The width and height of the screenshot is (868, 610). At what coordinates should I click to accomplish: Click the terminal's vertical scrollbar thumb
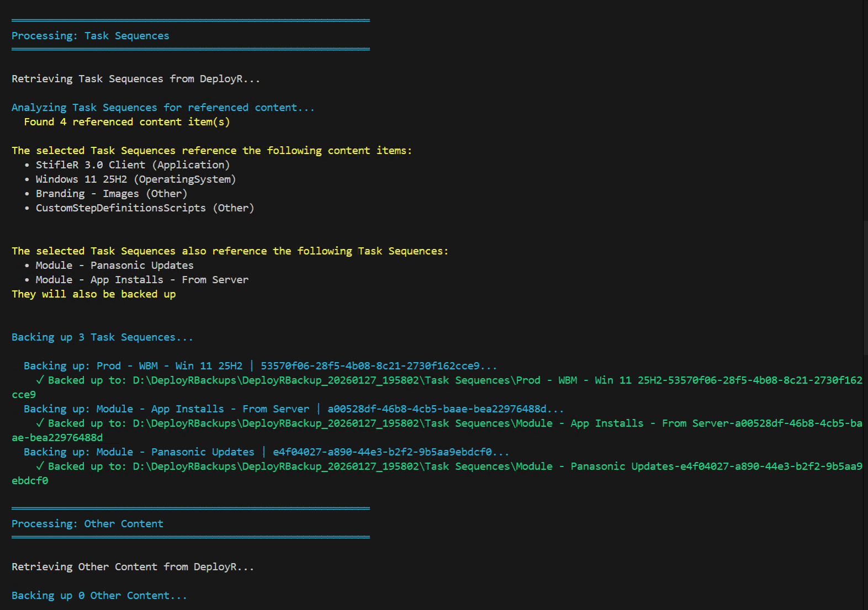pos(865,287)
